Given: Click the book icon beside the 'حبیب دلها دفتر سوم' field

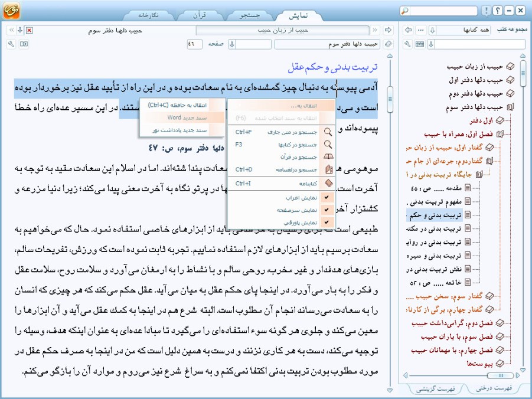Looking at the screenshot, I should point(388,44).
